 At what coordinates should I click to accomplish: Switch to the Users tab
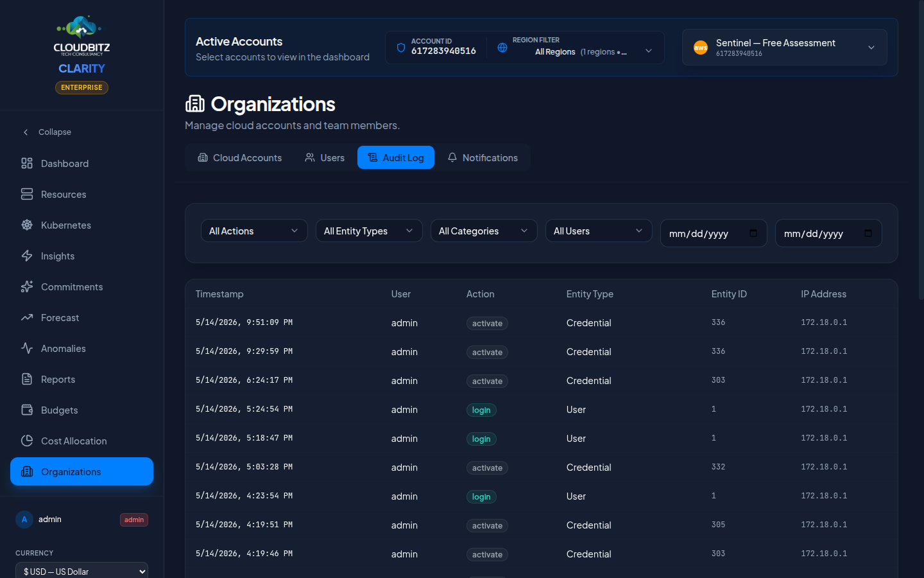pos(325,157)
